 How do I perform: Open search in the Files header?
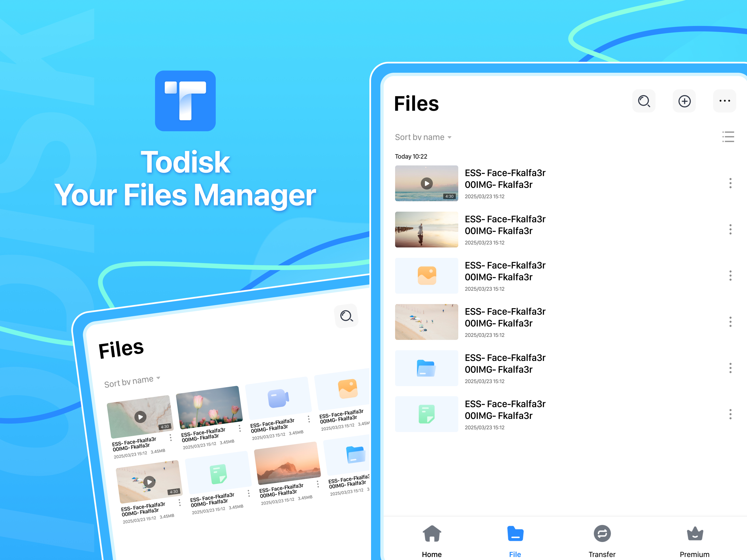tap(644, 101)
